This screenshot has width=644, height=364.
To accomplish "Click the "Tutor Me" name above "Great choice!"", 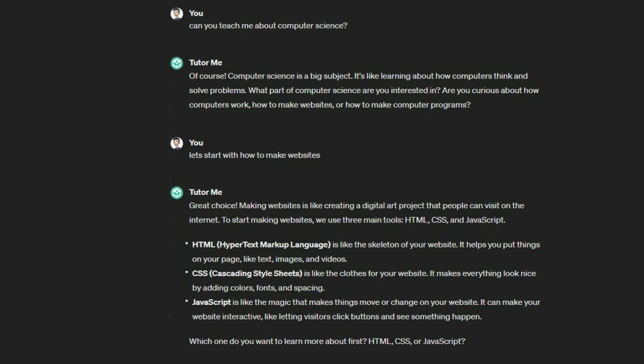I will pyautogui.click(x=205, y=192).
